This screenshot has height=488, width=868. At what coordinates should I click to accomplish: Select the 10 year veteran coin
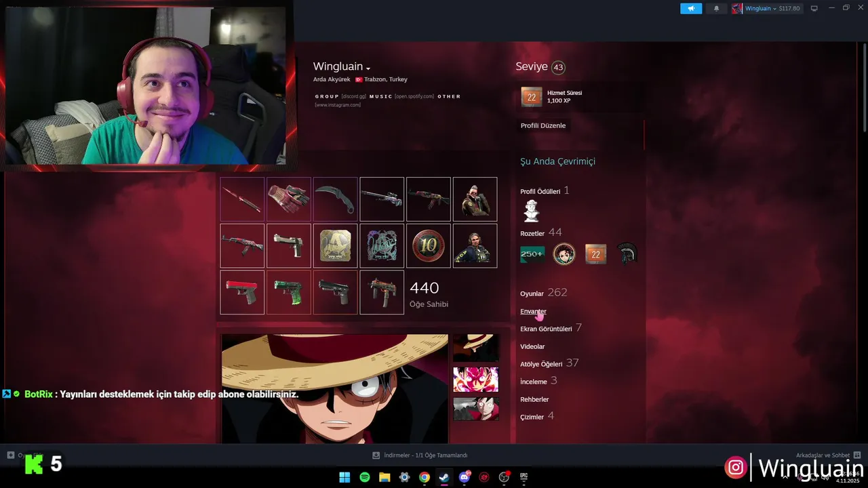tap(429, 245)
